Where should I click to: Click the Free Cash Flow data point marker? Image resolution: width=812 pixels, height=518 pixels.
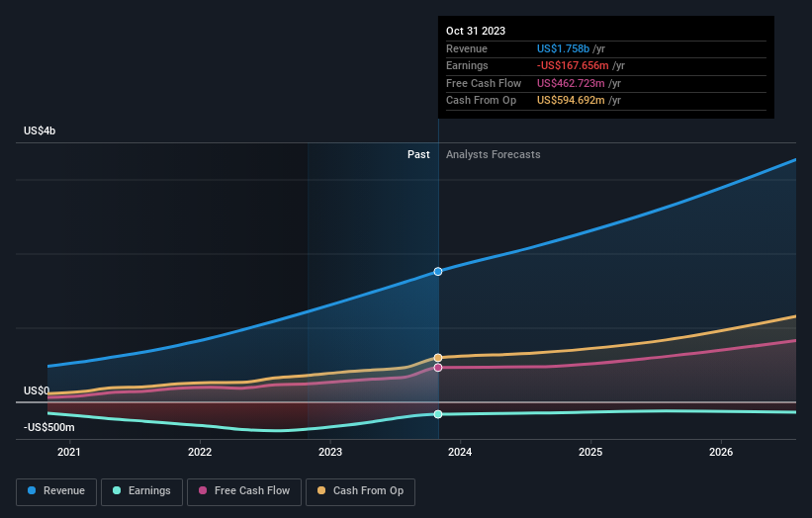[438, 368]
